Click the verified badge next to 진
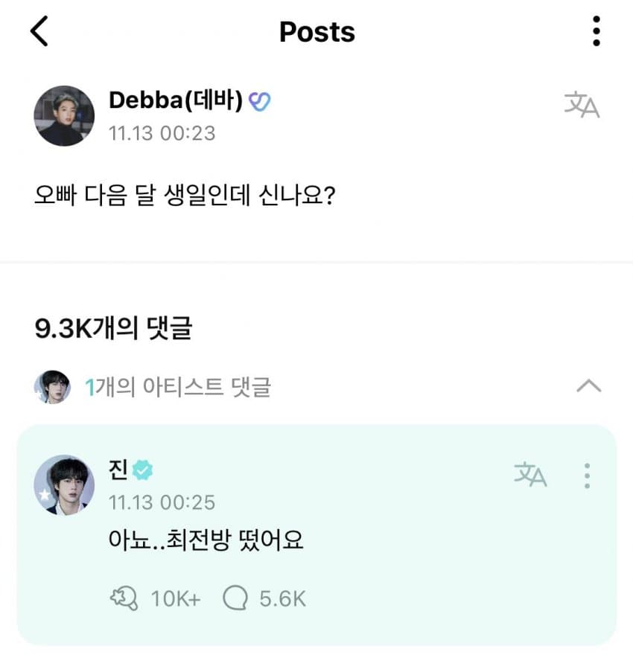633x672 pixels. [x=143, y=470]
